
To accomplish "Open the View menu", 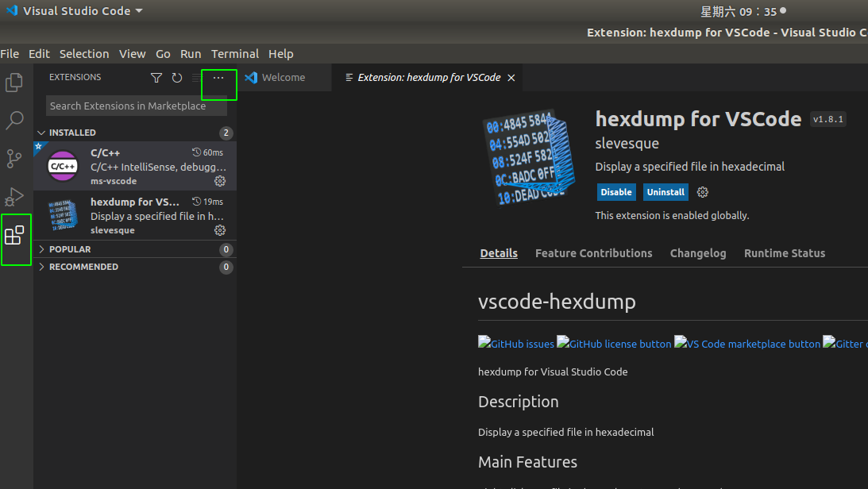I will point(133,54).
